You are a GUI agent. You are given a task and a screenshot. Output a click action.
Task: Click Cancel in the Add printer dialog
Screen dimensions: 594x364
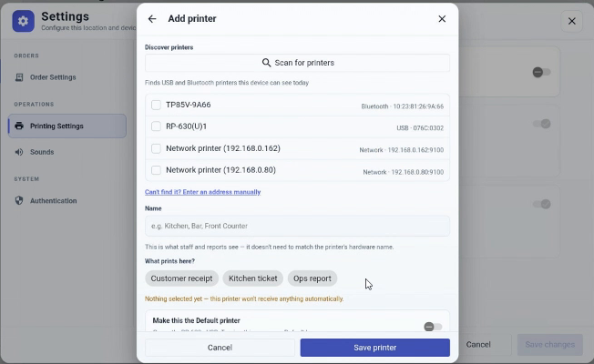[x=220, y=348]
